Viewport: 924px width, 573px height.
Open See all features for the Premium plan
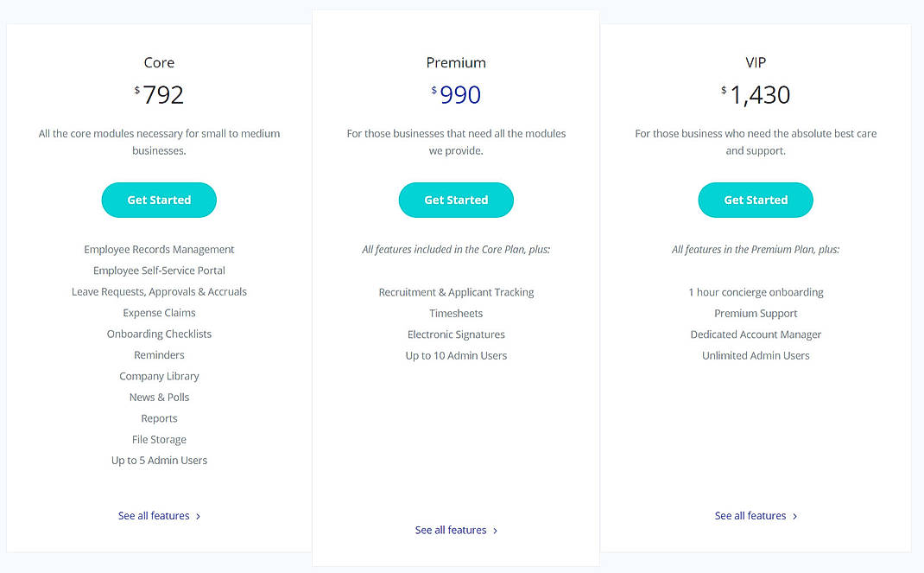(450, 530)
